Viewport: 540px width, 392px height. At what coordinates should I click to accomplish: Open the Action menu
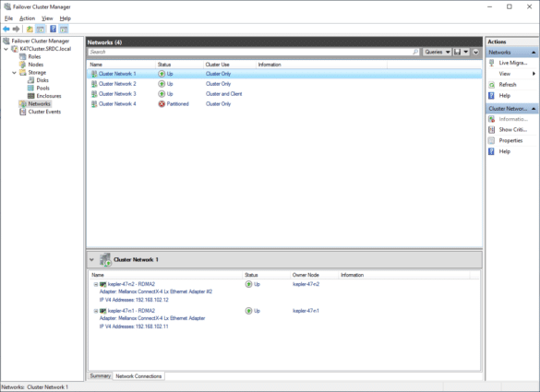(x=27, y=18)
